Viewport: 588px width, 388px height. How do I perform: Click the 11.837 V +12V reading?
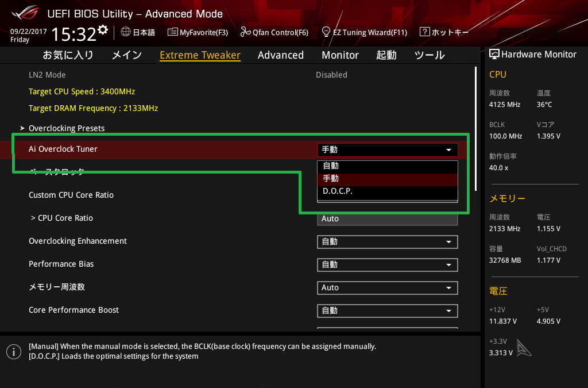(503, 321)
